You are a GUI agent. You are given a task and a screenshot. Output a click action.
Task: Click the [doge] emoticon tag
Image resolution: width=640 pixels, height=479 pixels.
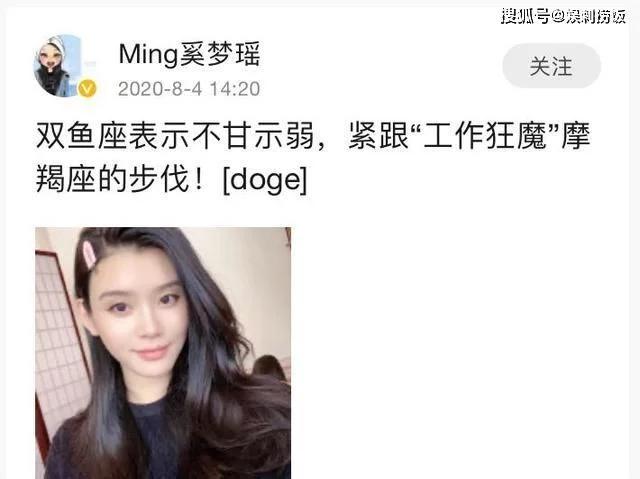coord(265,180)
